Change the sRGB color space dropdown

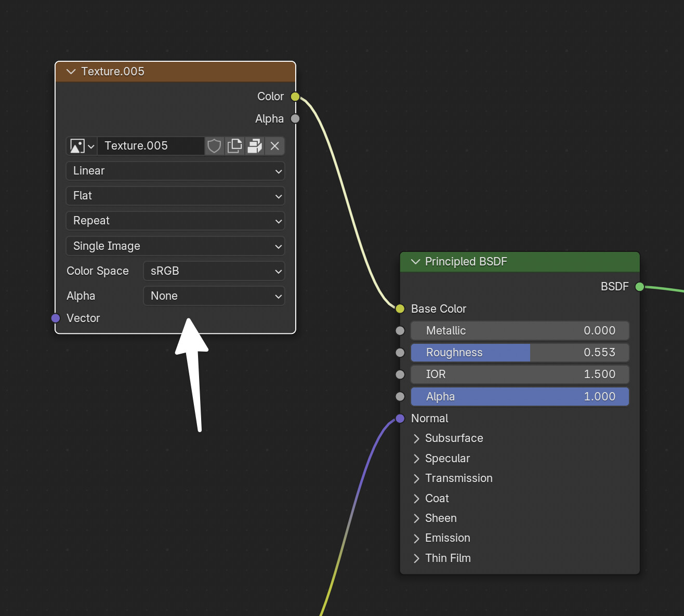click(x=214, y=271)
